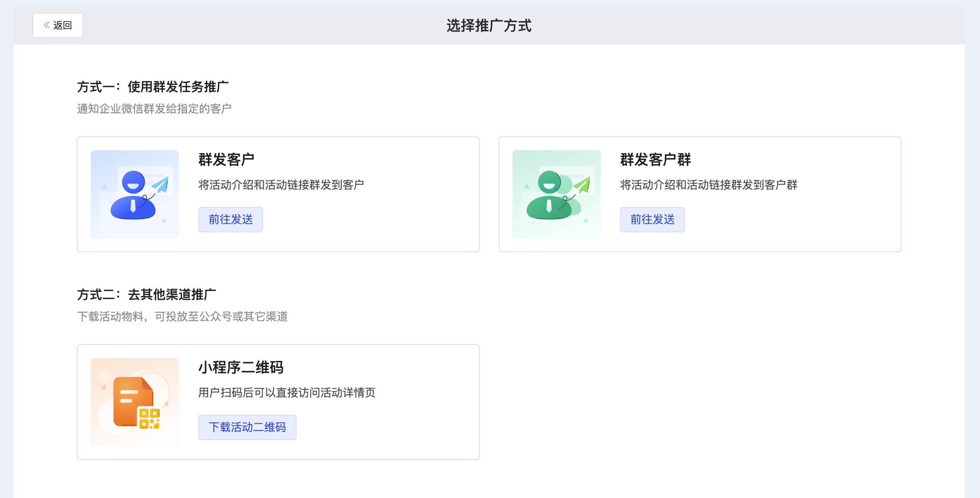Click description 将活动介绍和活动链接群发到客户
This screenshot has width=980, height=498.
281,185
